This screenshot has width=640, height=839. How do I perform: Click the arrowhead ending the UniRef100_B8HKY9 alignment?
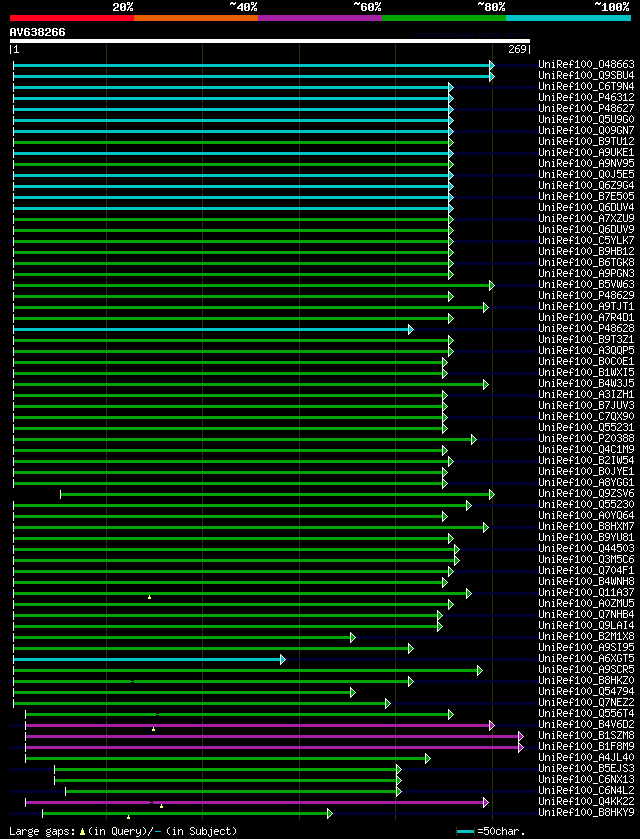330,813
